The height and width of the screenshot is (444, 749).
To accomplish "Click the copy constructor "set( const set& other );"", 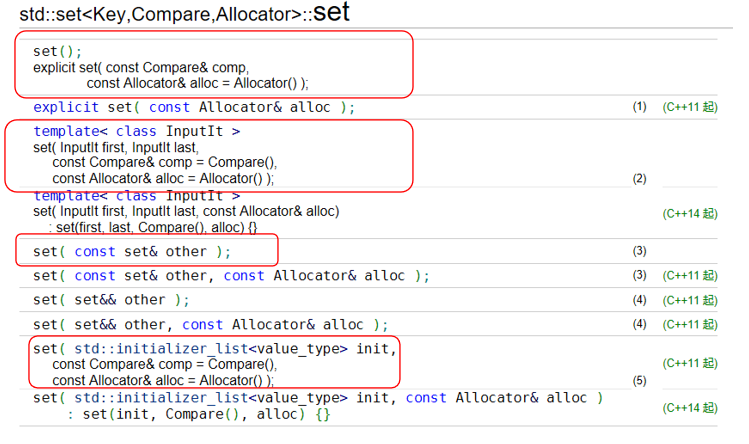I will tap(132, 251).
